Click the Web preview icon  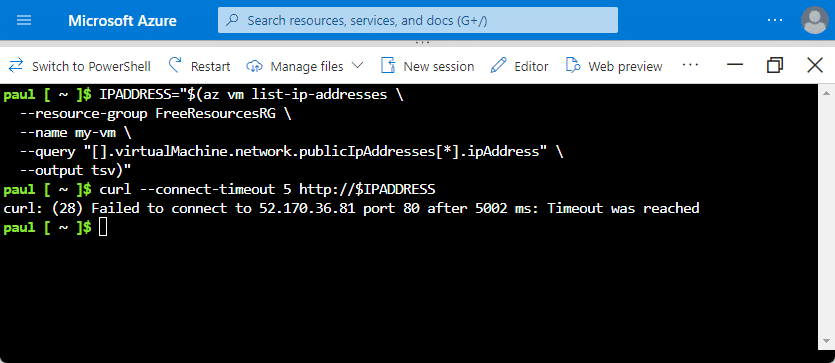point(573,65)
